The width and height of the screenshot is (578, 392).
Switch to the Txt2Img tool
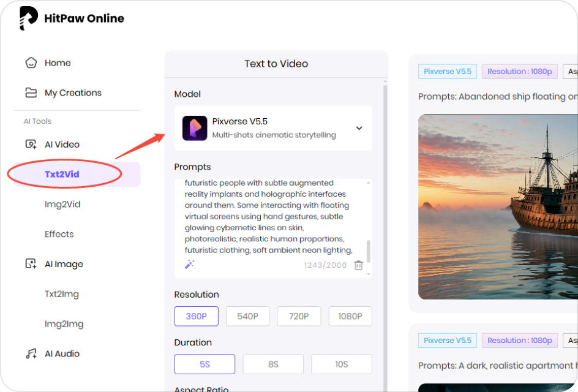pyautogui.click(x=63, y=294)
